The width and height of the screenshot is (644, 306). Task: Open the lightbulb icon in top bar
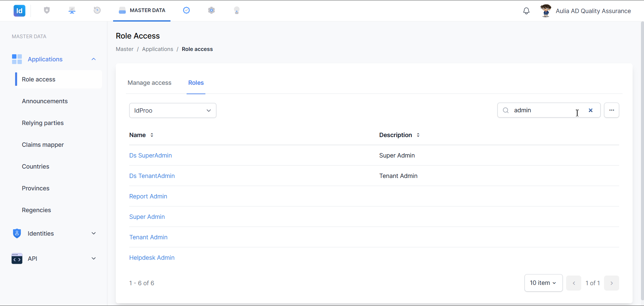[237, 10]
